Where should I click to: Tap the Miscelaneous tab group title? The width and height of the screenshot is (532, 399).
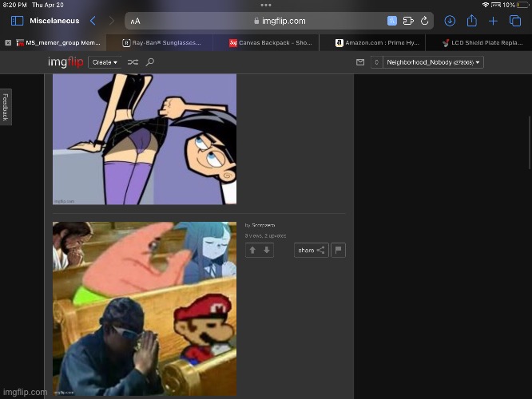[x=54, y=21]
